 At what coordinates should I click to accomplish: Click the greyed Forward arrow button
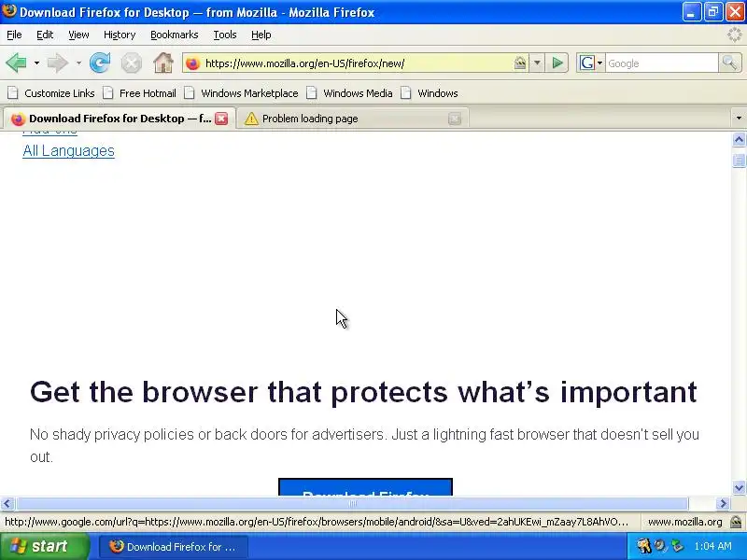click(x=58, y=63)
